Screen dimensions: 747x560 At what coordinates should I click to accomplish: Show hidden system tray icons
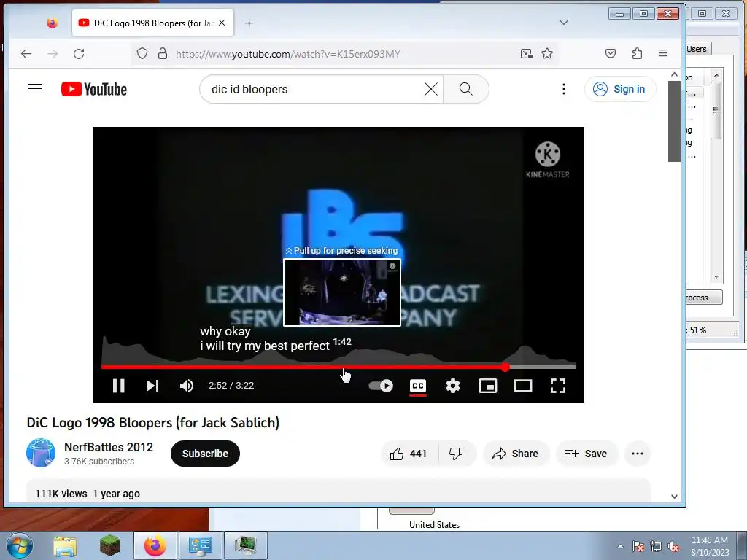coord(620,546)
